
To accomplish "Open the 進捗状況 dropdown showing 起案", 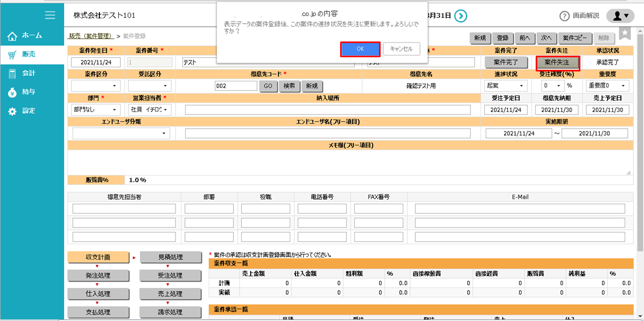I will click(506, 85).
